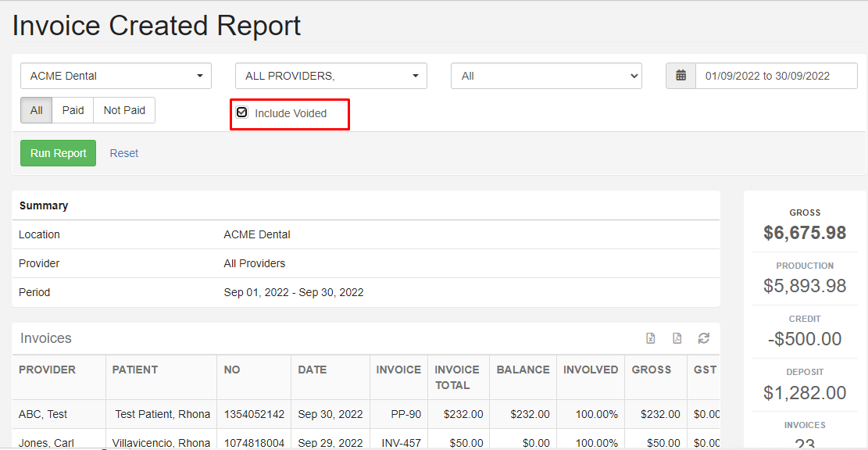Click the Invoice Created Report title

[x=157, y=26]
